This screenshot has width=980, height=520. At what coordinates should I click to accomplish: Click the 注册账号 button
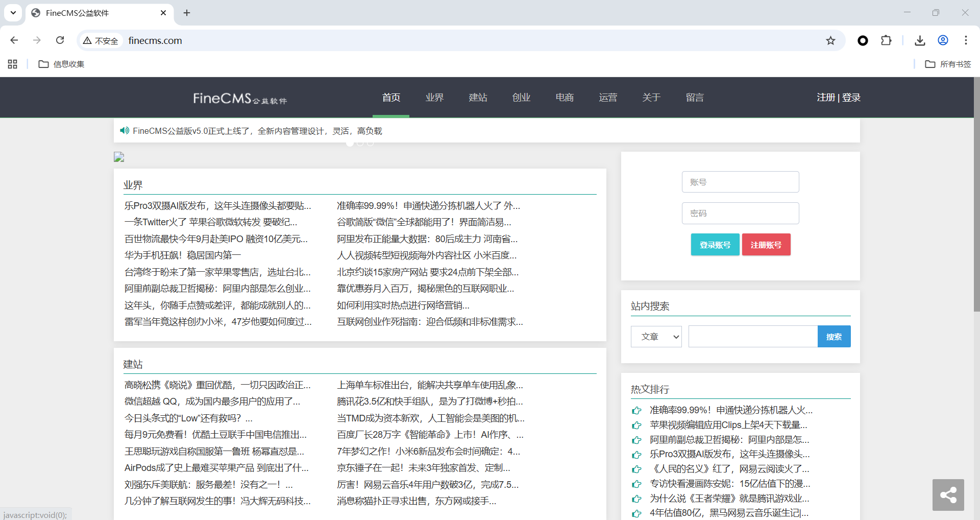(x=766, y=245)
